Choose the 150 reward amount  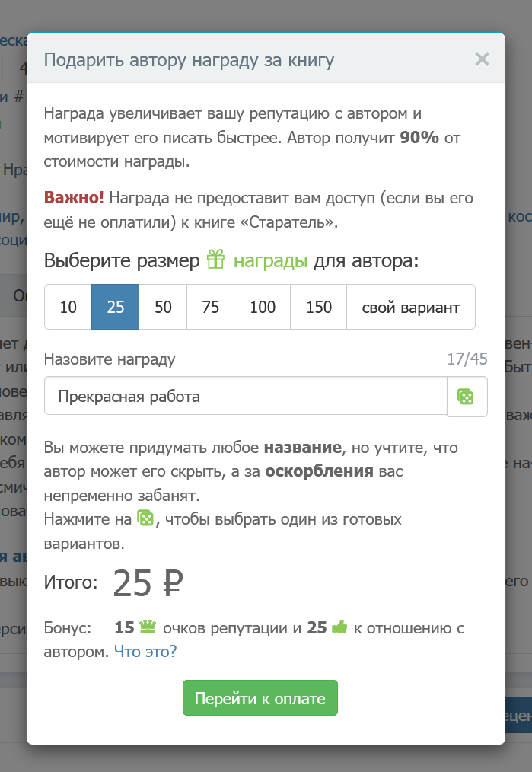click(x=319, y=307)
